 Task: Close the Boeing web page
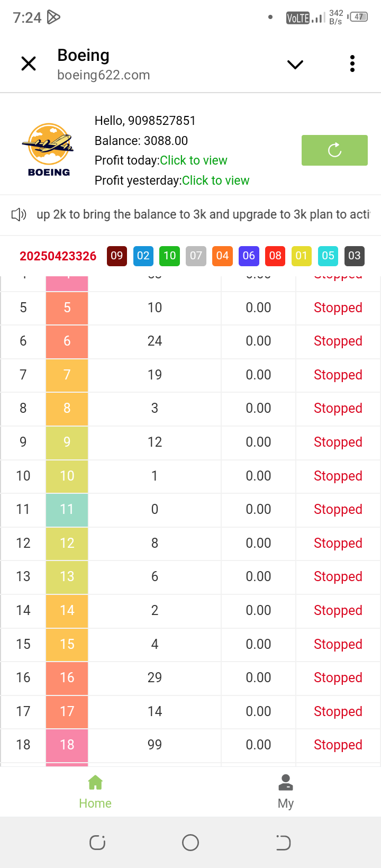click(29, 64)
